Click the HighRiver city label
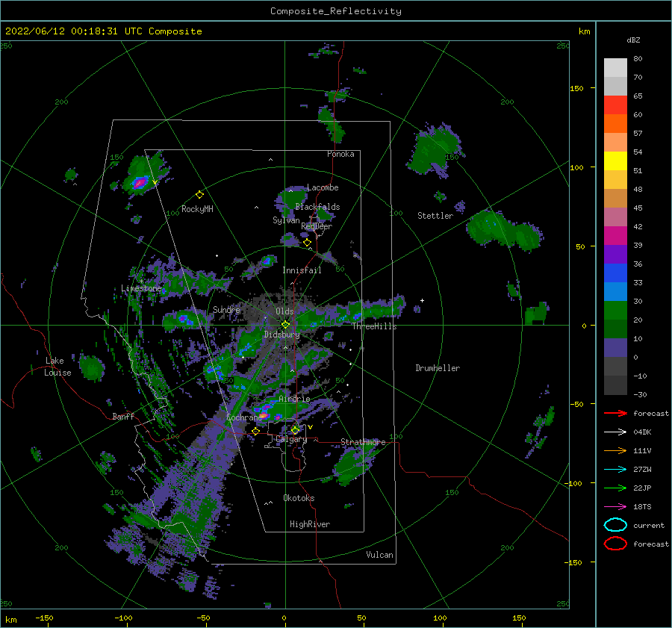 coord(310,524)
